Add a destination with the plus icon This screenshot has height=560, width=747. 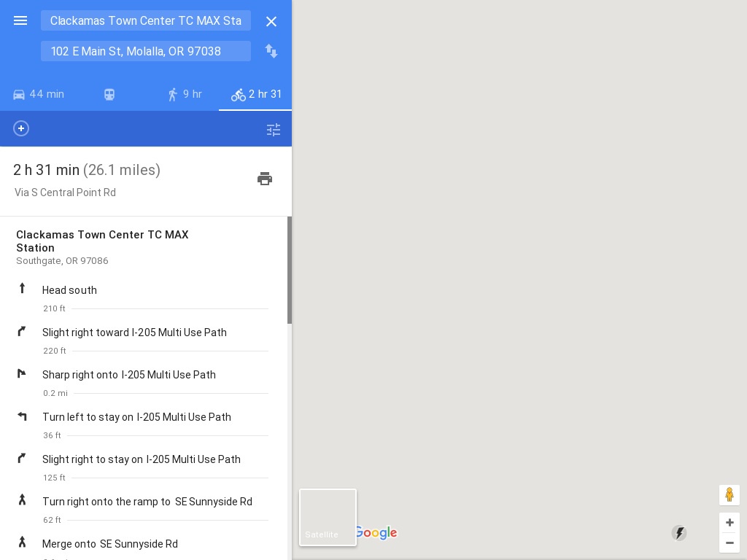(21, 128)
